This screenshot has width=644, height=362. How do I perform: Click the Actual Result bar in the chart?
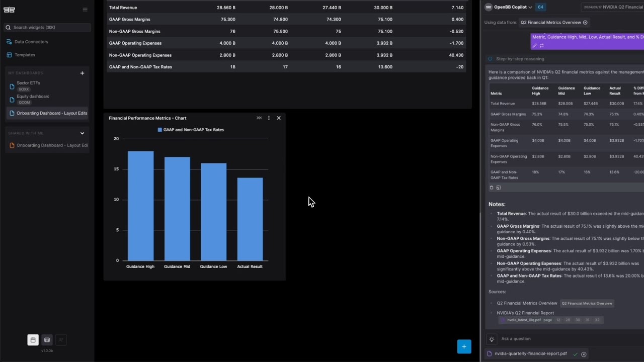point(250,219)
